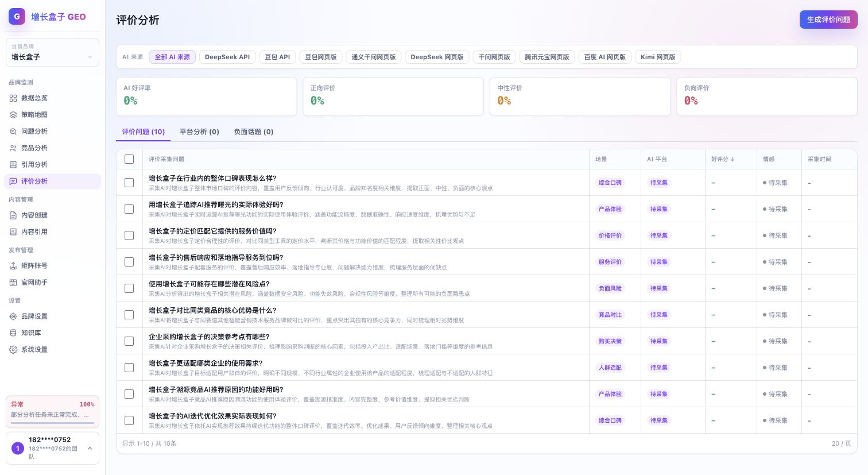868x475 pixels.
Task: Check row 增长盒子更适配哪类企业的使用需求
Action: [x=129, y=368]
